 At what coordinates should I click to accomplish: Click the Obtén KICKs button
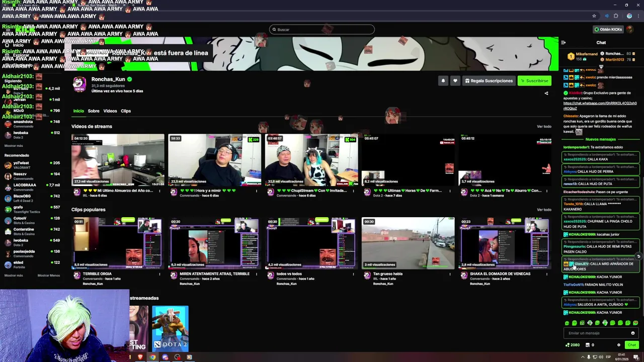click(608, 30)
